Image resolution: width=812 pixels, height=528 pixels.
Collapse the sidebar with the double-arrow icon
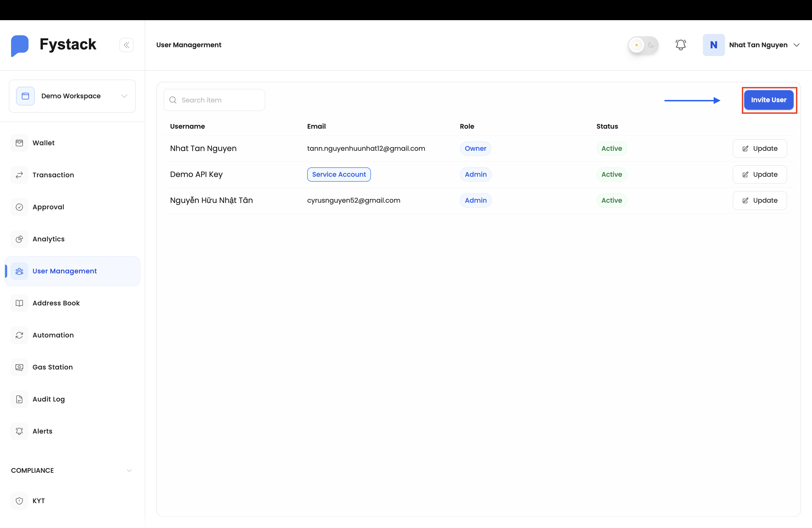126,45
